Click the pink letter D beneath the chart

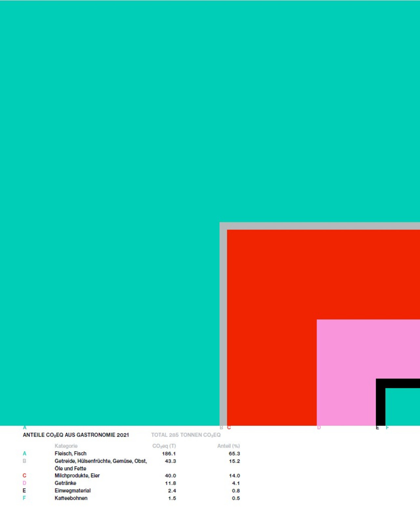click(x=319, y=427)
